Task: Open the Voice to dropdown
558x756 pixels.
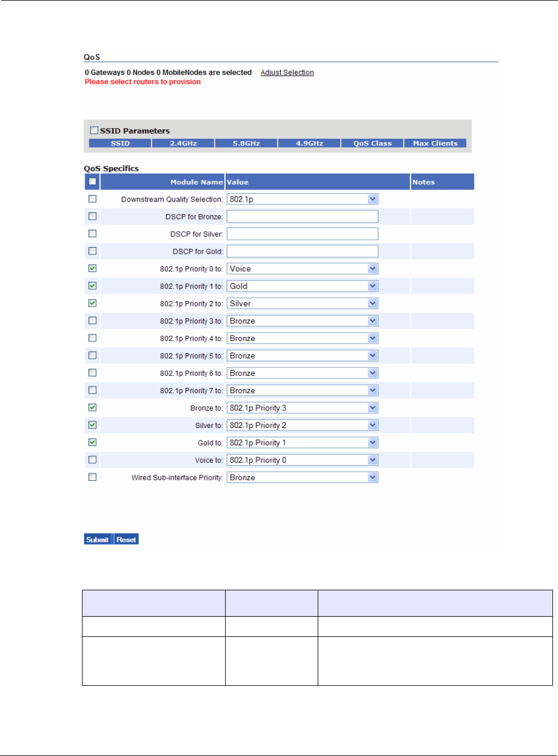Action: point(302,461)
